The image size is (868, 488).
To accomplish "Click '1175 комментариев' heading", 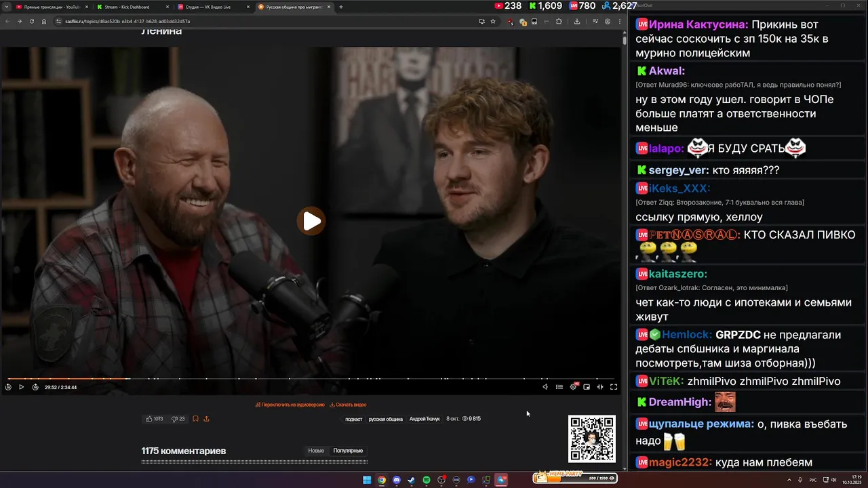I will tap(184, 451).
